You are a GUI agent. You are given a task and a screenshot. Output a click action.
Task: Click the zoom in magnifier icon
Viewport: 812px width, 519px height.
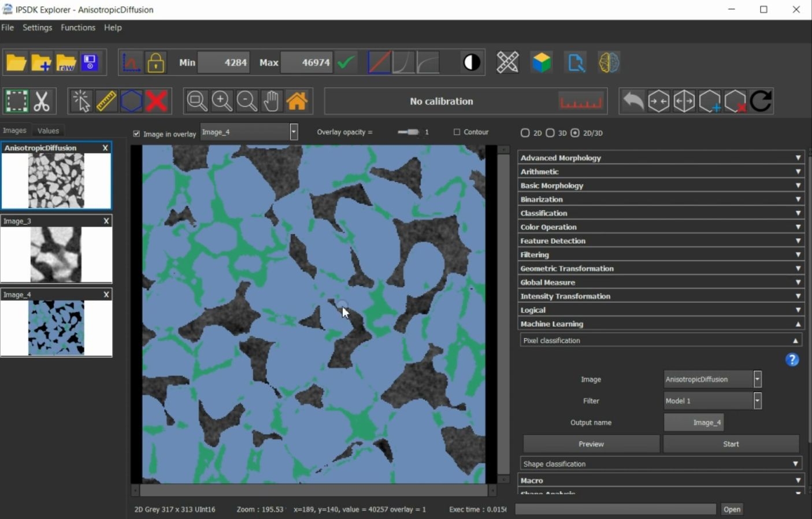click(222, 101)
